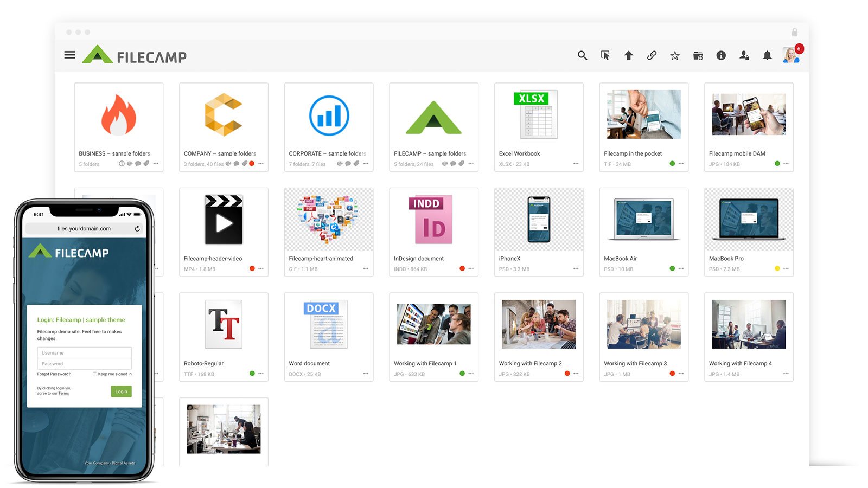Screen dimensions: 868x488
Task: Expand options menu for iPhoneX file
Action: [x=575, y=269]
